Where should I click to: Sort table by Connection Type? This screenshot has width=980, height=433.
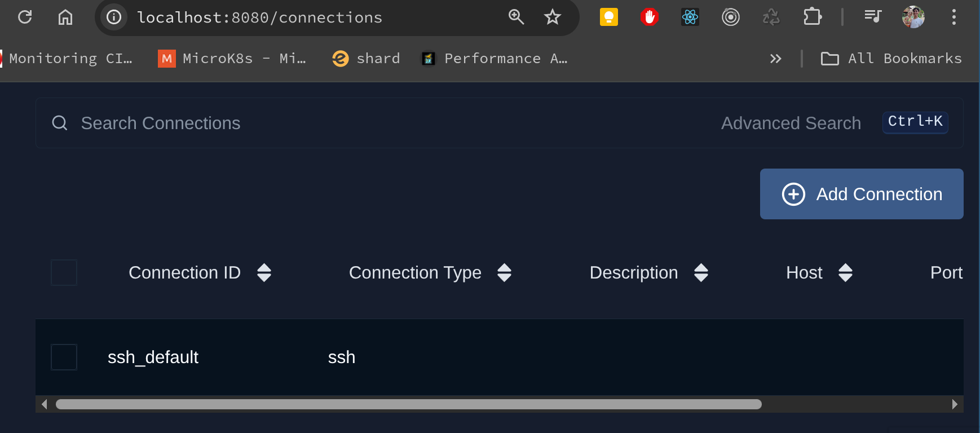click(x=504, y=273)
